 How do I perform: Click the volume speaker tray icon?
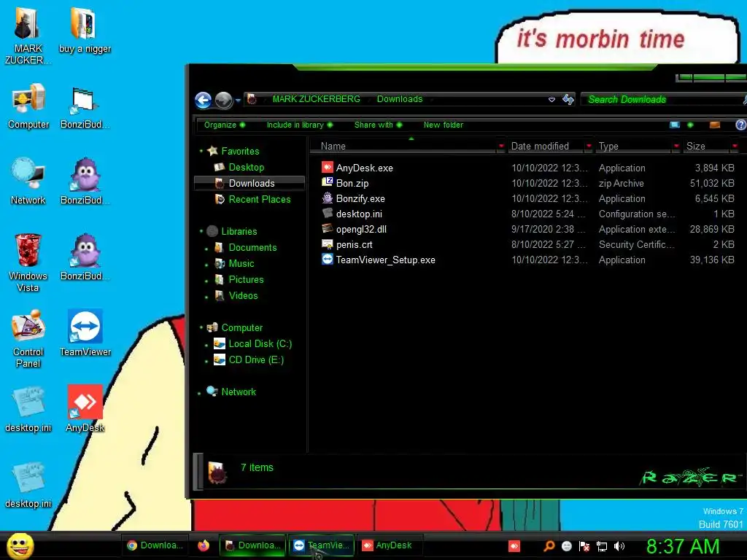pyautogui.click(x=619, y=546)
